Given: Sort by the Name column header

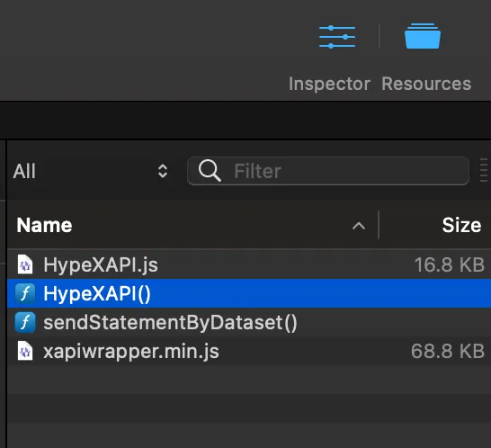Looking at the screenshot, I should [x=44, y=225].
